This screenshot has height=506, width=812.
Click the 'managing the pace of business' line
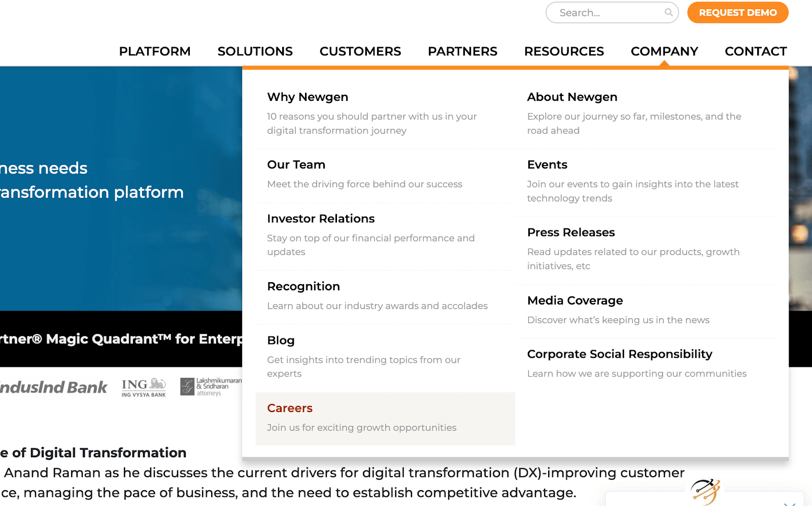coord(288,493)
